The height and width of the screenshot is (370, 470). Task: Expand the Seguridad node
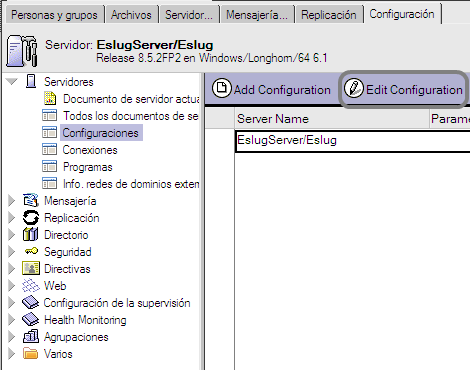pos(12,252)
